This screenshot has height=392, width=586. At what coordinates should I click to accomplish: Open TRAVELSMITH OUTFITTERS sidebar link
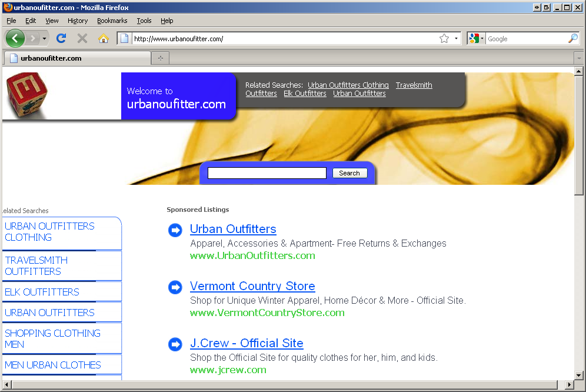36,265
